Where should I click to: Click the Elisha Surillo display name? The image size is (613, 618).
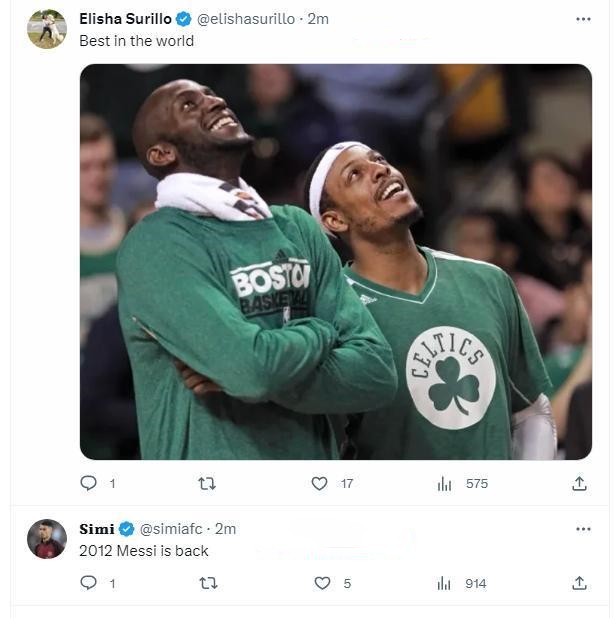125,19
